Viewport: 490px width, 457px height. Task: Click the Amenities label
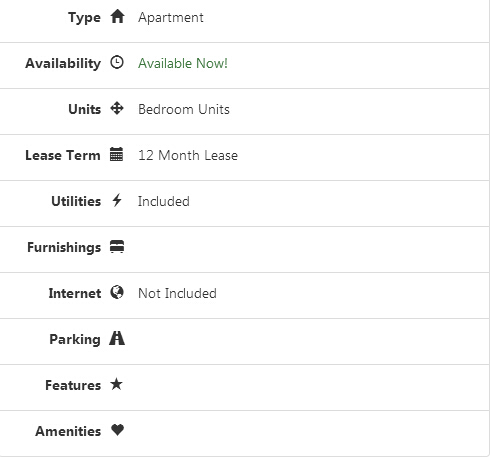[68, 431]
